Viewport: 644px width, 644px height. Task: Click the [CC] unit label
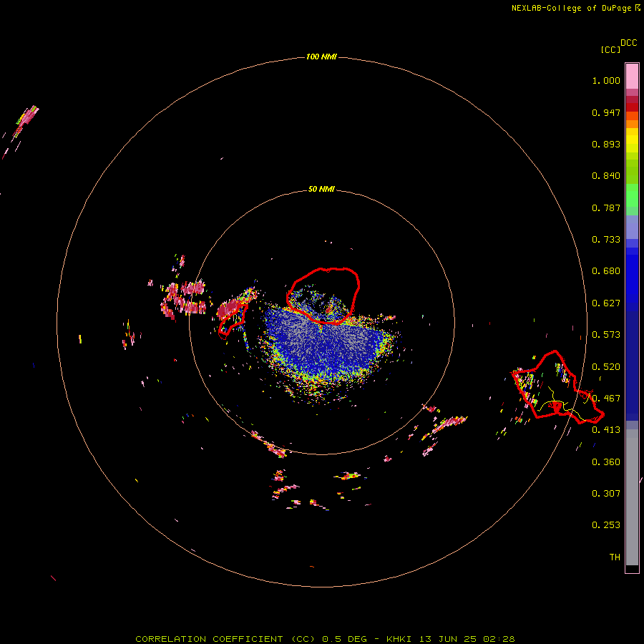pyautogui.click(x=610, y=49)
